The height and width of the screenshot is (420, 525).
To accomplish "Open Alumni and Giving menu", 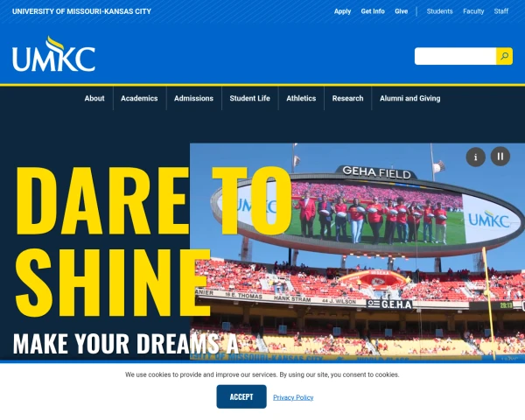I will pos(409,99).
